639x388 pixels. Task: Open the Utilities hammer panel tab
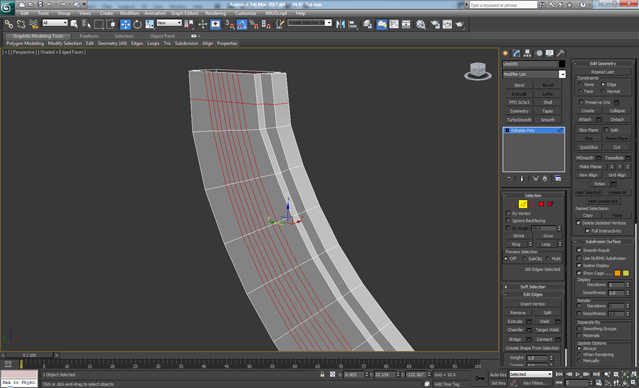(x=561, y=53)
